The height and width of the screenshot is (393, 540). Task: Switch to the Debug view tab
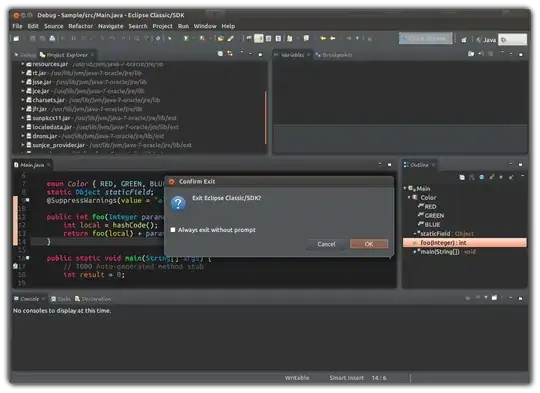point(25,55)
